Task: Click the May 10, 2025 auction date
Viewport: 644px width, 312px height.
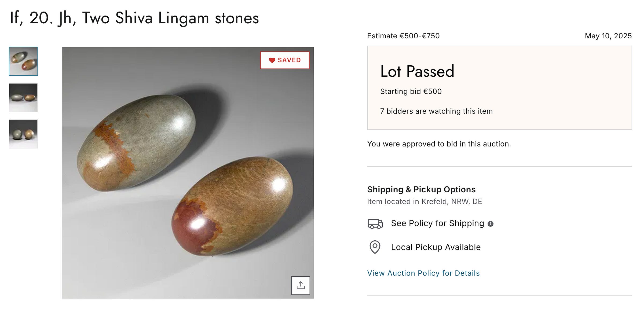Action: click(608, 36)
